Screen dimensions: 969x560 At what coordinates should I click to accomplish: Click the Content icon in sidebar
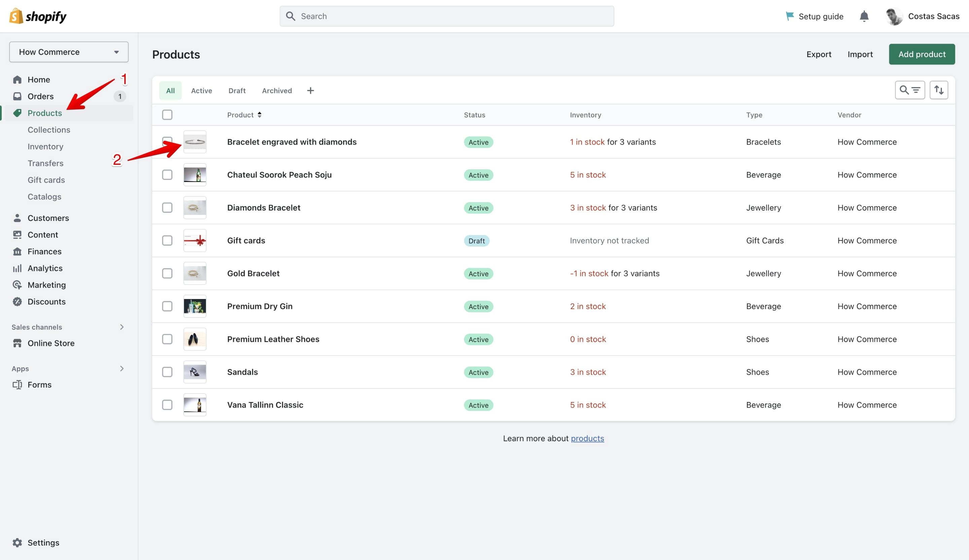pos(17,234)
